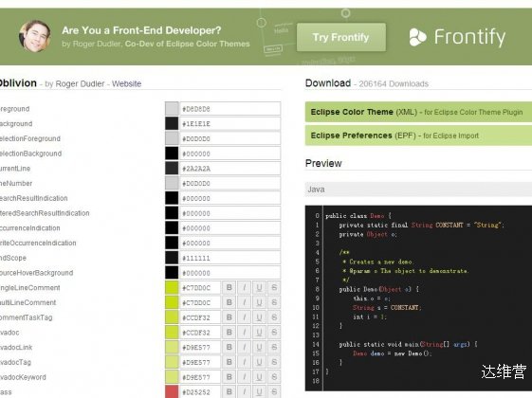Screen dimensions: 532x398
Task: Toggle italic for singleLineComment row
Action: [244, 288]
